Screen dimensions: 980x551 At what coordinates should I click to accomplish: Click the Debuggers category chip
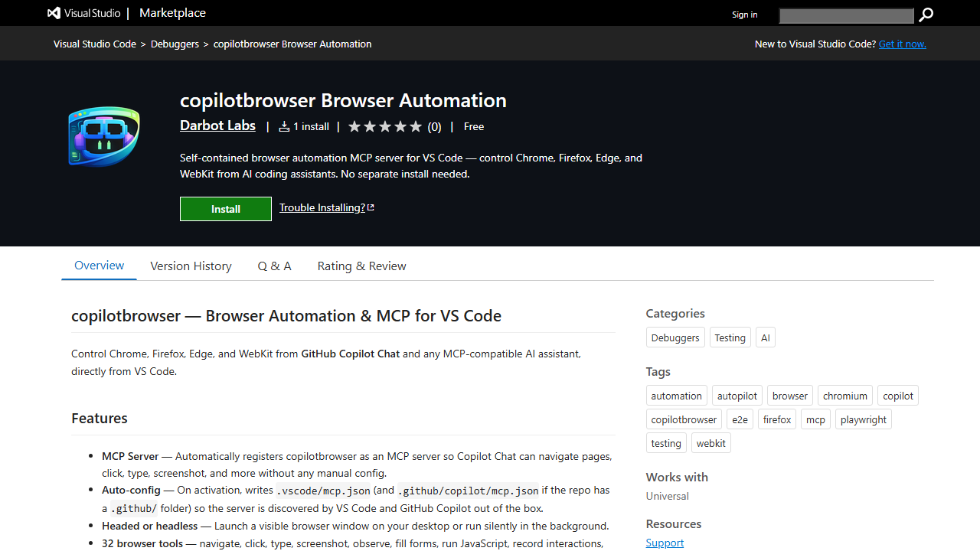(675, 337)
